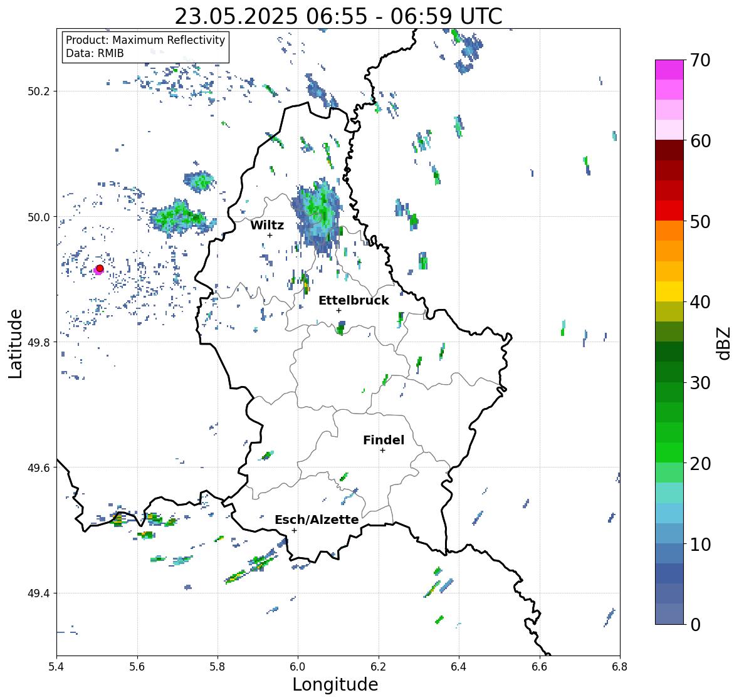Screen dimensions: 739x700
Task: Click the light blue swatch between 10 and 20
Action: (669, 513)
